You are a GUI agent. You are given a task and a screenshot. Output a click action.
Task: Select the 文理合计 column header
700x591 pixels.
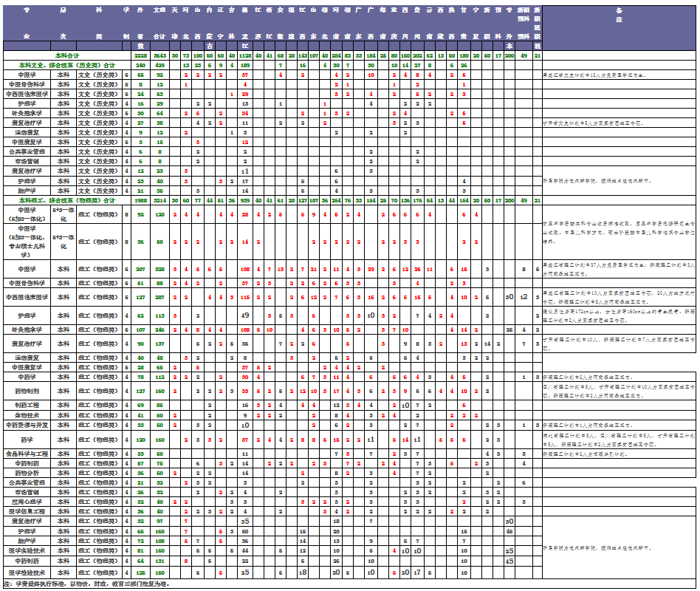[x=159, y=23]
